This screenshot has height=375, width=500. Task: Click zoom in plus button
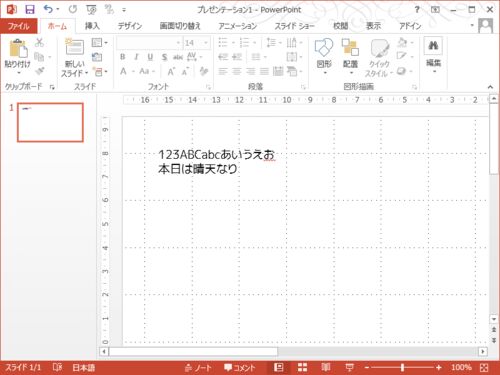pyautogui.click(x=439, y=368)
